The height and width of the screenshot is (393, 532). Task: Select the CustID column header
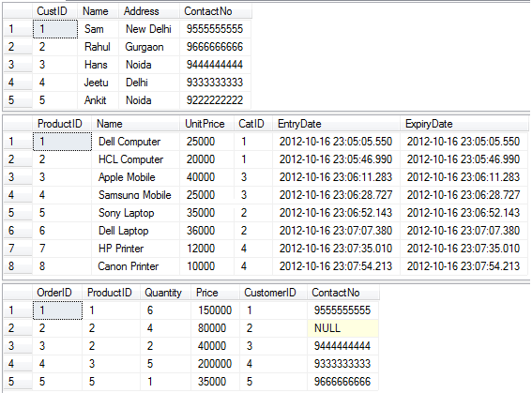(x=55, y=11)
